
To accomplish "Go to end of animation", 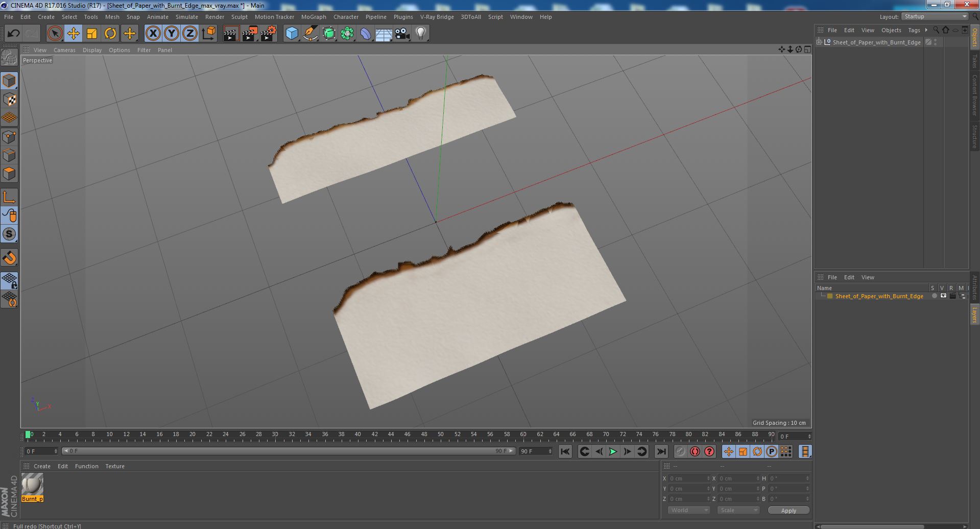I will pyautogui.click(x=661, y=451).
